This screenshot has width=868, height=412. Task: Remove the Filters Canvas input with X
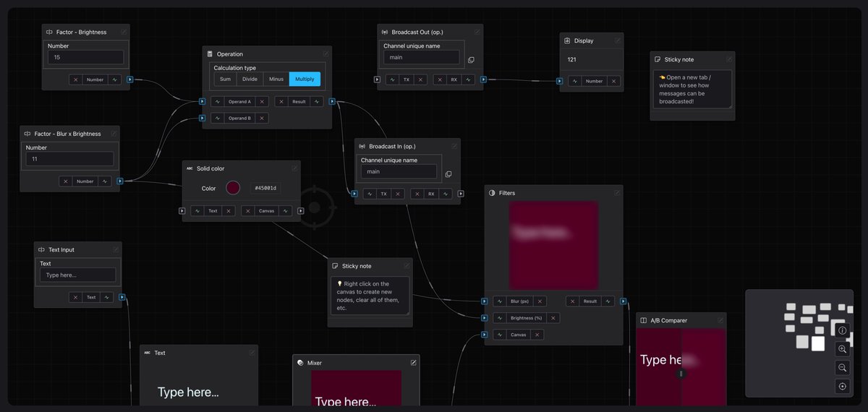(x=537, y=335)
